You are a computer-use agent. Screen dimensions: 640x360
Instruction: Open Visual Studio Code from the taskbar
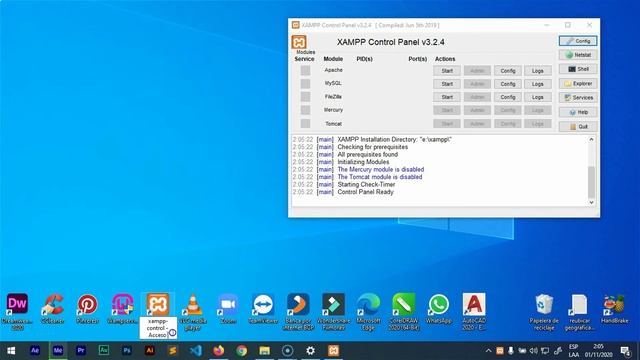tap(196, 351)
